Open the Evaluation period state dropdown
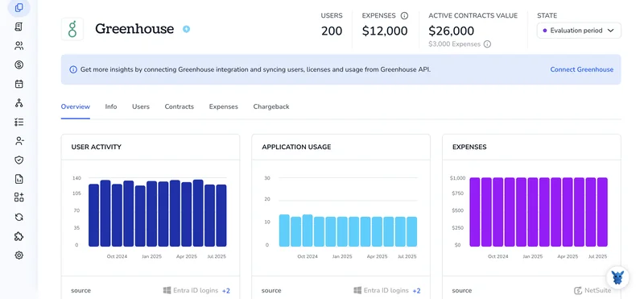Viewport: 644px width, 299px height. 579,31
